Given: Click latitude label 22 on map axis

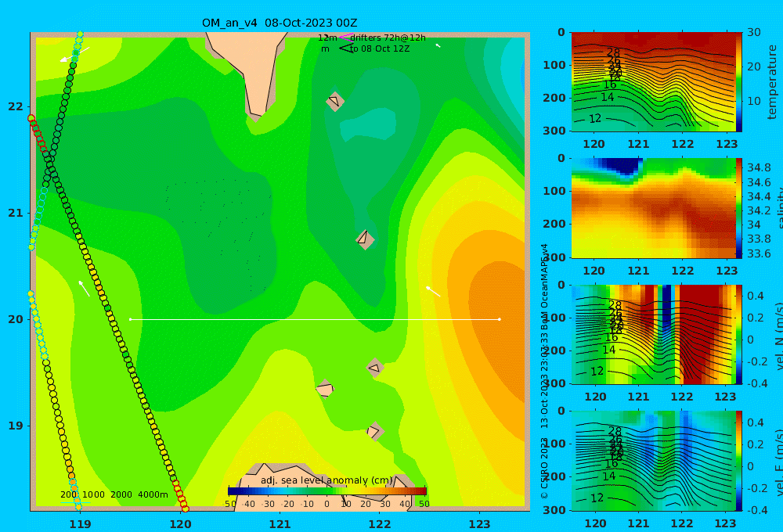Looking at the screenshot, I should [x=16, y=106].
